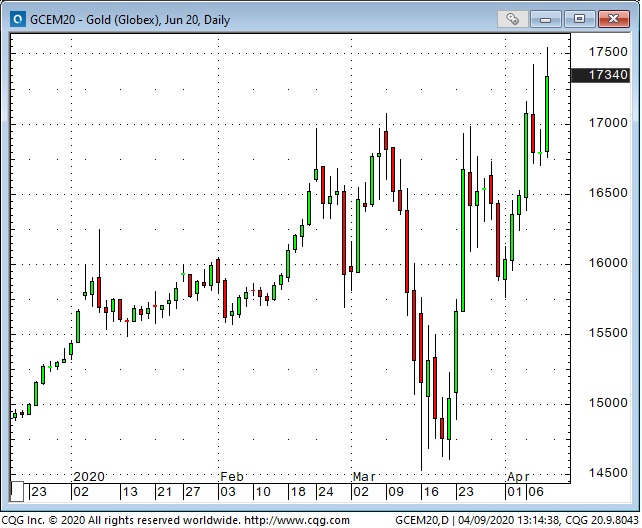Click the 14500 price axis label
The image size is (642, 528).
point(608,473)
